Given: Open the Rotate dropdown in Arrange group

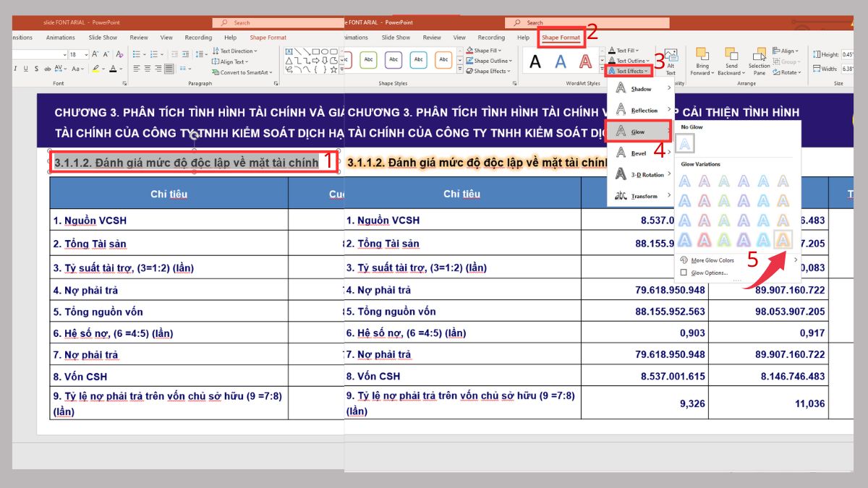Looking at the screenshot, I should click(787, 73).
